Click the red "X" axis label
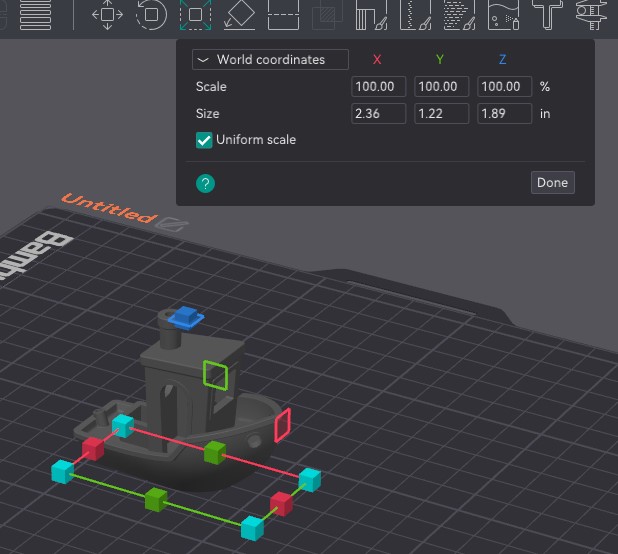Viewport: 618px width, 554px height. [x=377, y=59]
